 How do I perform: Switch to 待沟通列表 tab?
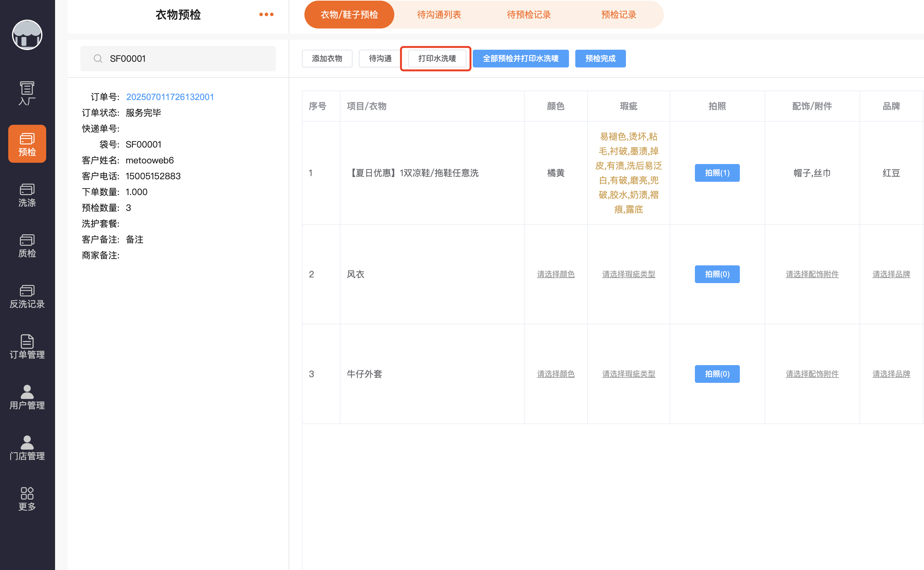(439, 14)
